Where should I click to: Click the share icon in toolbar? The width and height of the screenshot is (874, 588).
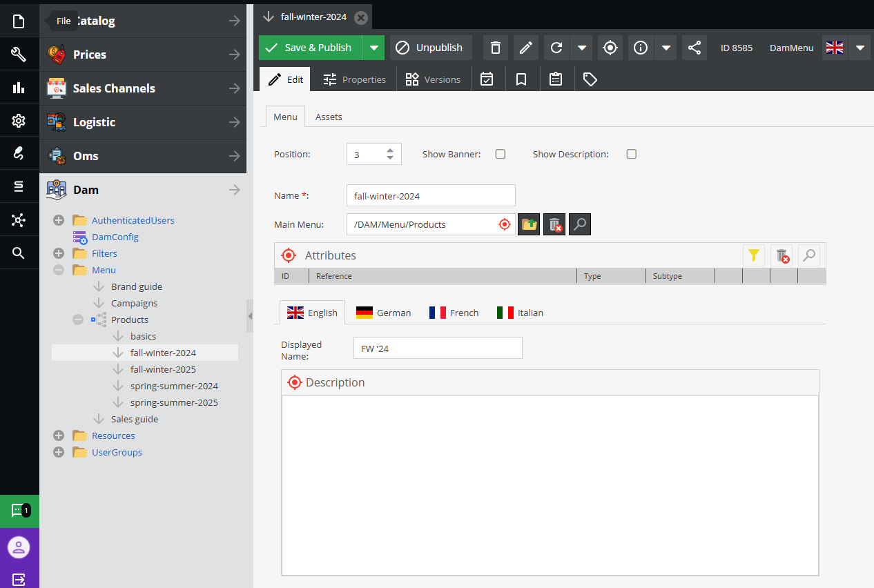tap(695, 48)
